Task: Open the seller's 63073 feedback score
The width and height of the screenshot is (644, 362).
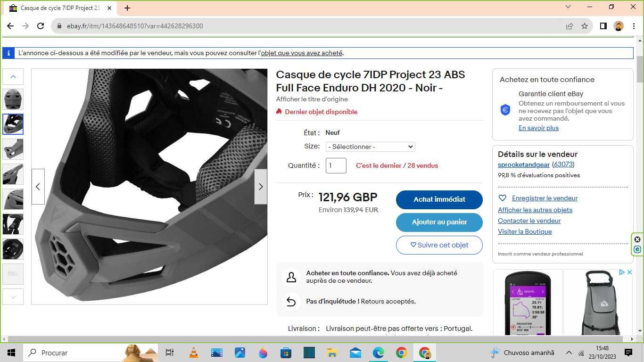Action: point(563,165)
